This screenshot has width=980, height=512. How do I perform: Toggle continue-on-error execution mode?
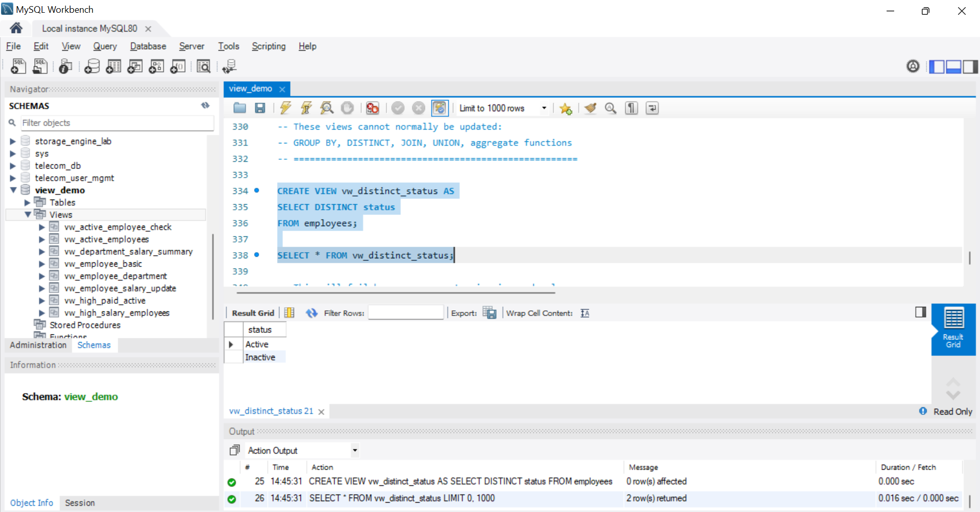pos(373,108)
